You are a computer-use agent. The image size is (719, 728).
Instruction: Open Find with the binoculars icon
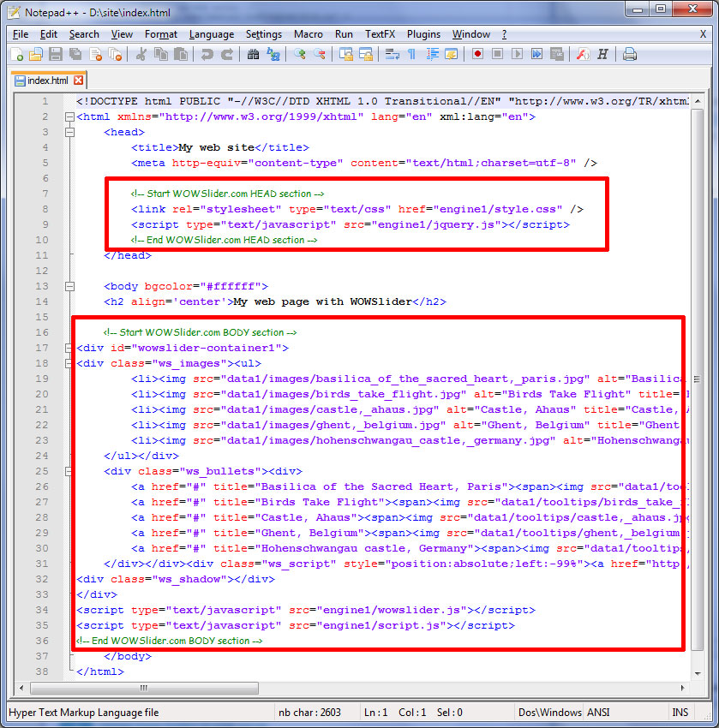pyautogui.click(x=253, y=54)
